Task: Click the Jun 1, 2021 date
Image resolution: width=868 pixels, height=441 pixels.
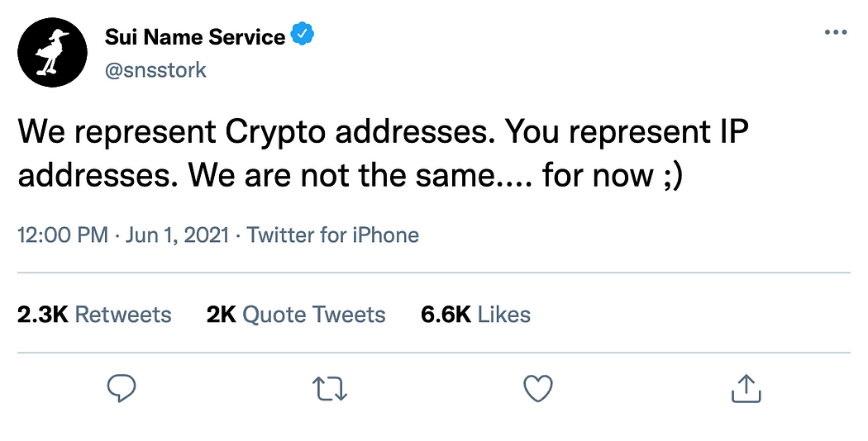Action: tap(177, 235)
